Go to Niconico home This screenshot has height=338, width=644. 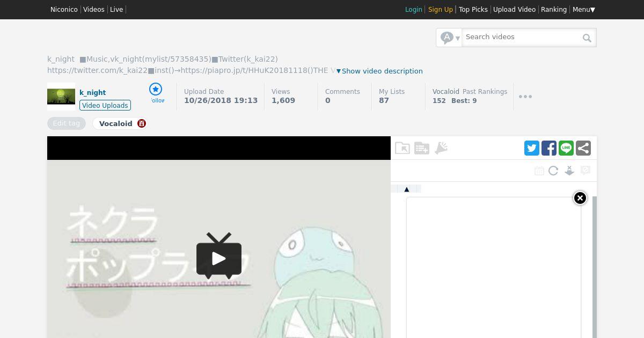click(x=64, y=10)
